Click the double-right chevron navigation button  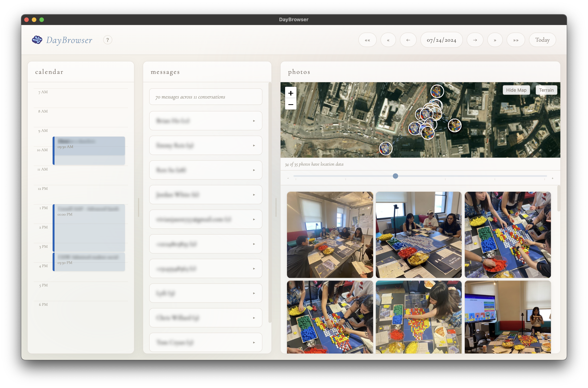pos(495,40)
